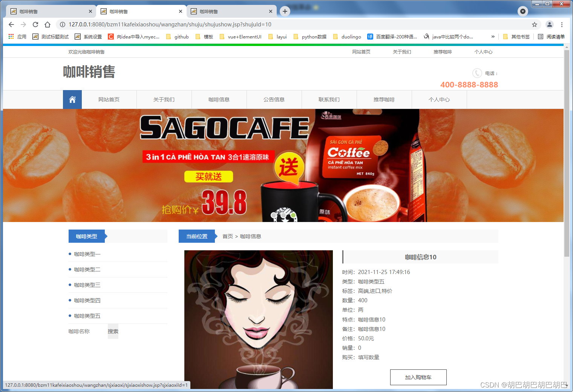Open the 模板 bookmark folder
This screenshot has width=573, height=392.
(x=204, y=37)
